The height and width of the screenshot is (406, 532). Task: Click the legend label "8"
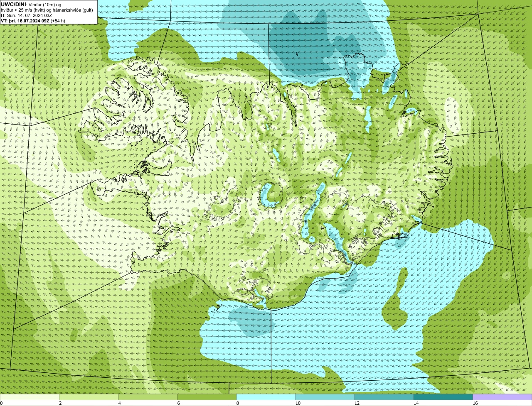(x=238, y=403)
